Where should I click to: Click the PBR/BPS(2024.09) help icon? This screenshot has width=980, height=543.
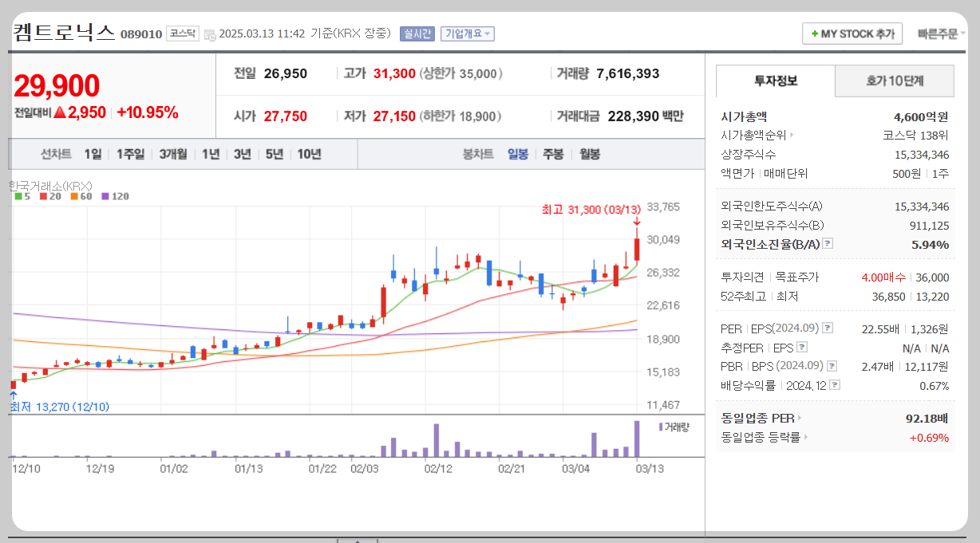[x=831, y=366]
